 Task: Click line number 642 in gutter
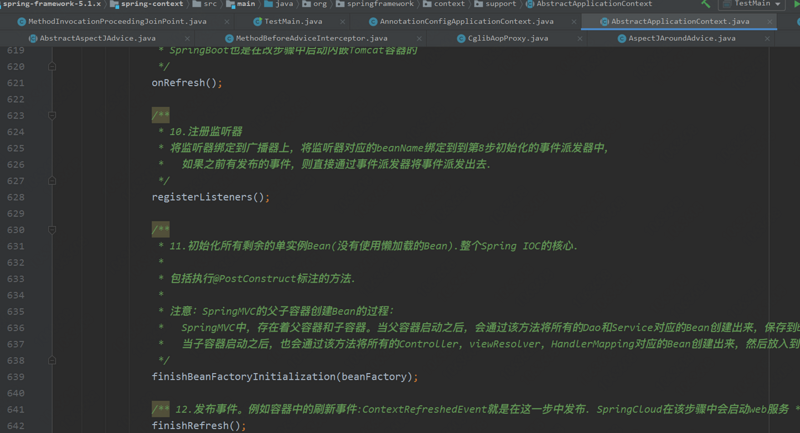click(16, 425)
